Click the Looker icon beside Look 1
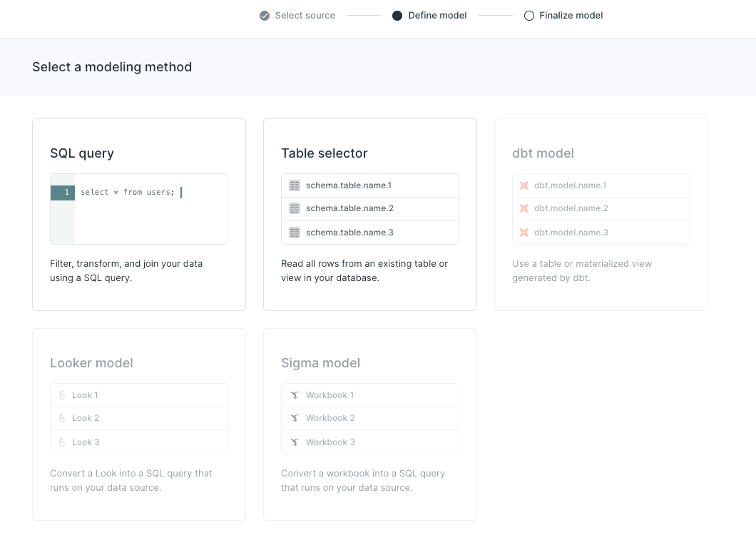 [63, 394]
